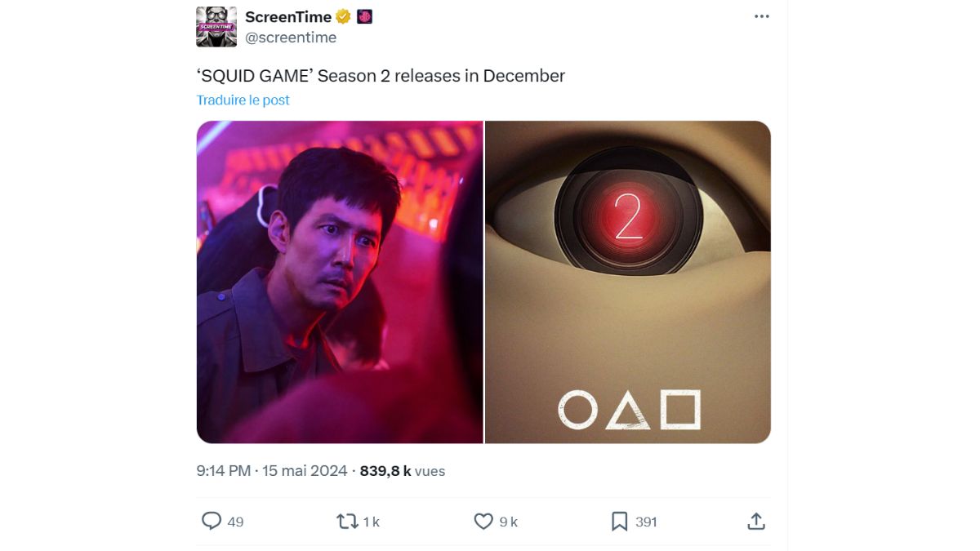Click the 9:14 PM · 15 mai 2024 timestamp
Image resolution: width=980 pixels, height=551 pixels.
272,471
